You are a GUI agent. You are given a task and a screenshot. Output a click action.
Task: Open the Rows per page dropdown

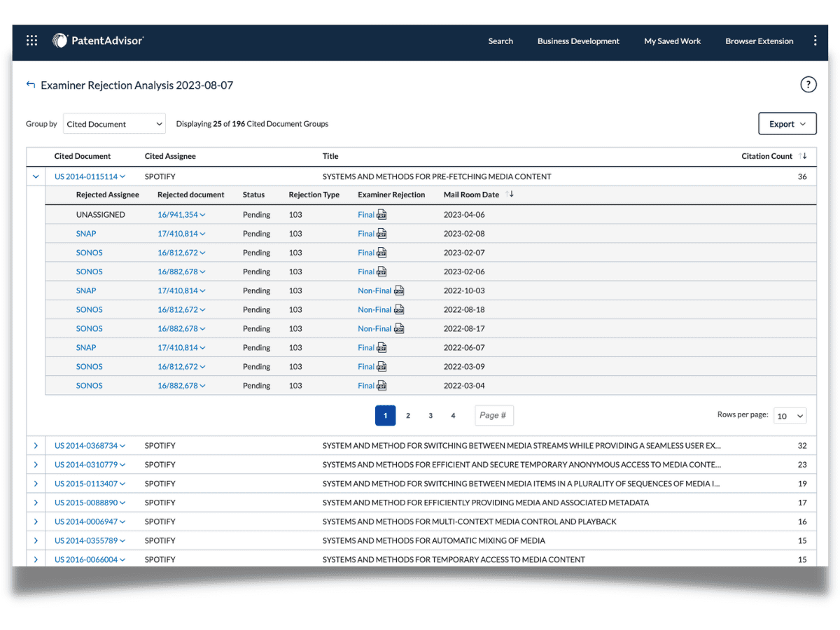(x=790, y=416)
